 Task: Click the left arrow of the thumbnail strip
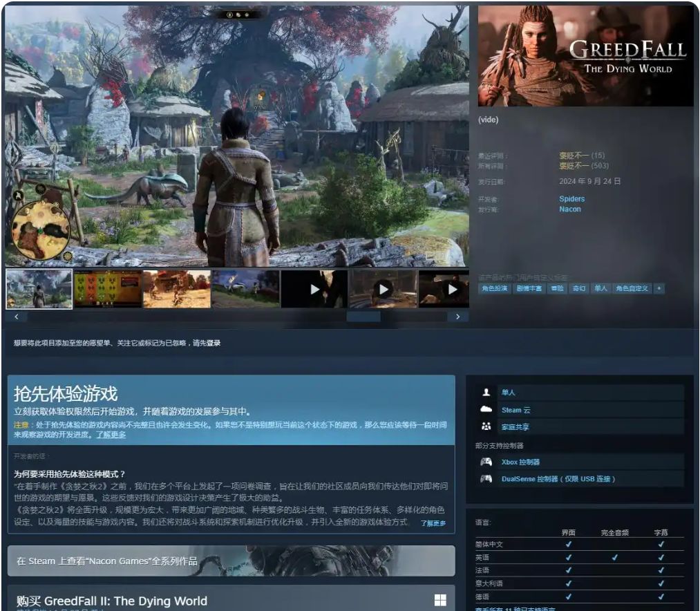pyautogui.click(x=17, y=317)
